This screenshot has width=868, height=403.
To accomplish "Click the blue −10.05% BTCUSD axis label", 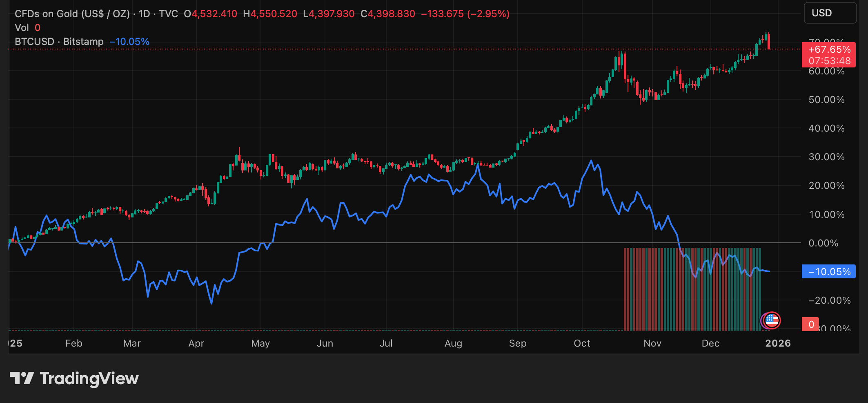I will (x=829, y=272).
